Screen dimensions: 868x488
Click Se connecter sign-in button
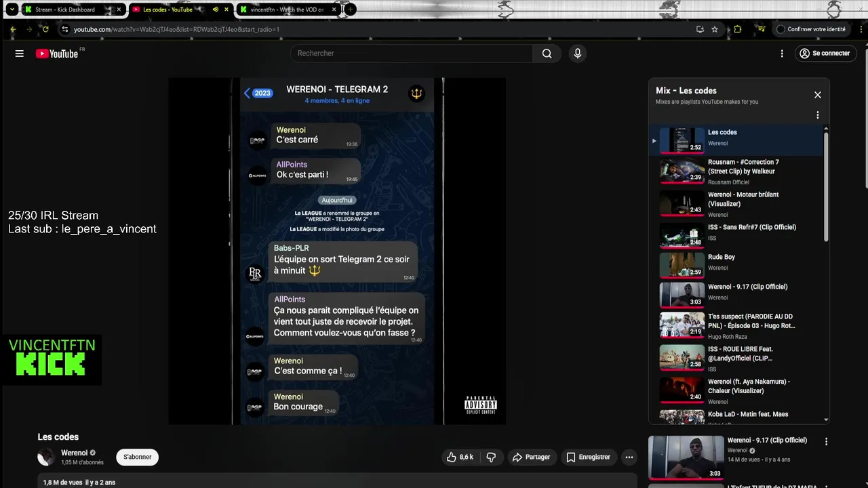[x=825, y=54]
